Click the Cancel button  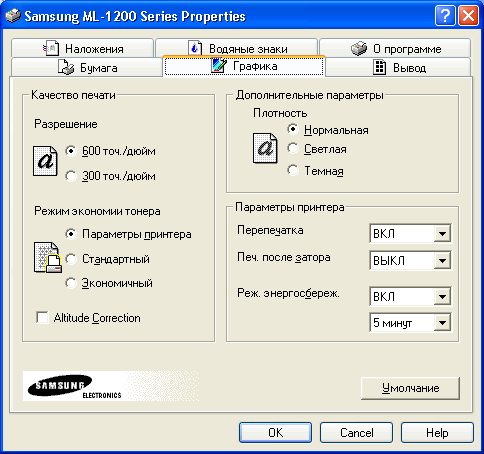[x=356, y=433]
